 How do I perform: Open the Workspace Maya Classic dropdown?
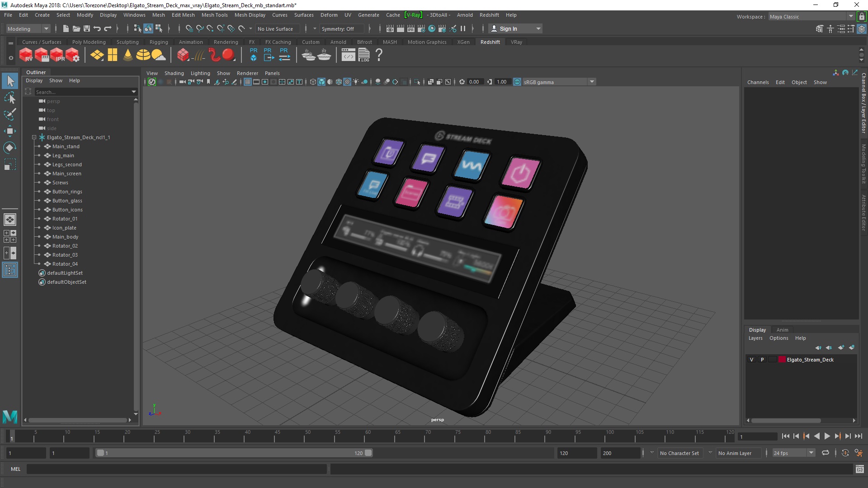[811, 17]
